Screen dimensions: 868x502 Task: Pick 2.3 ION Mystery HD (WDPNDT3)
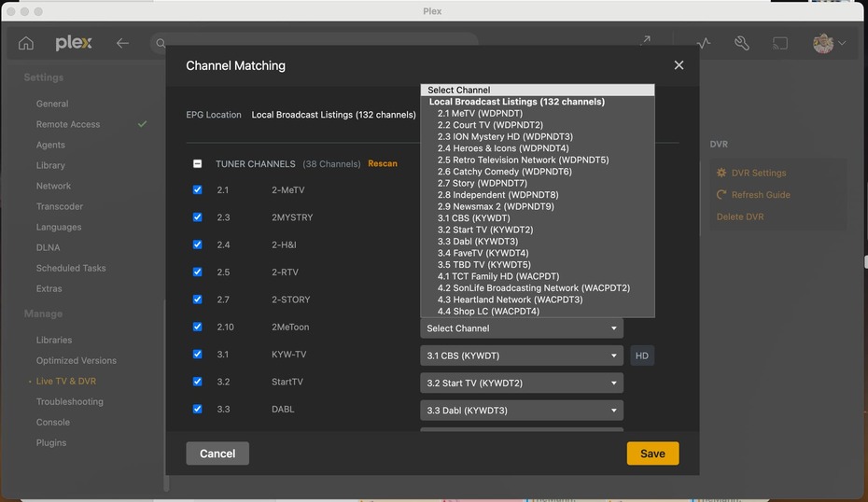pos(537,136)
